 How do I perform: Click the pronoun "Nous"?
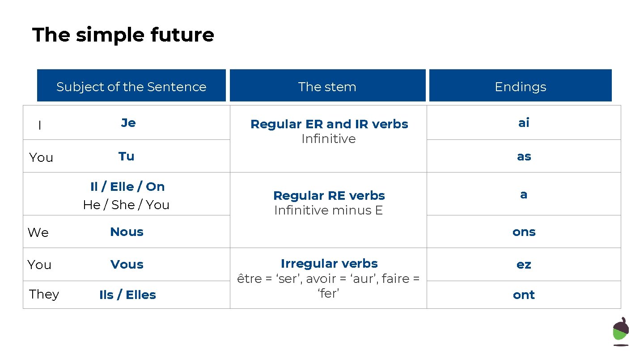point(127,232)
